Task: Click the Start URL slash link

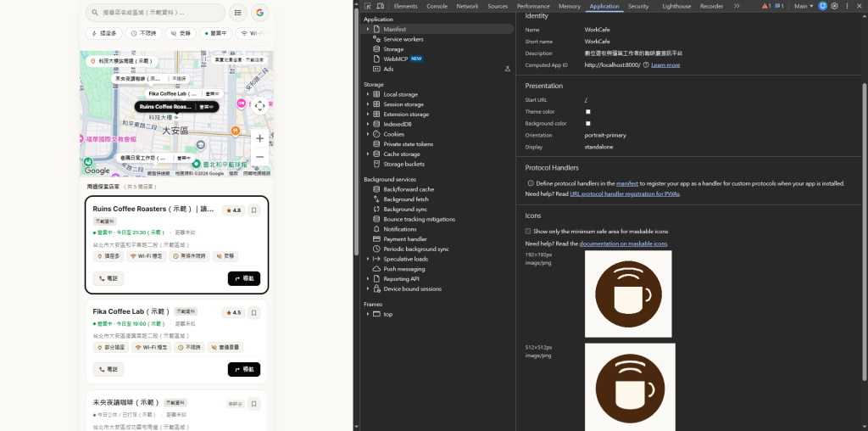Action: coord(586,100)
